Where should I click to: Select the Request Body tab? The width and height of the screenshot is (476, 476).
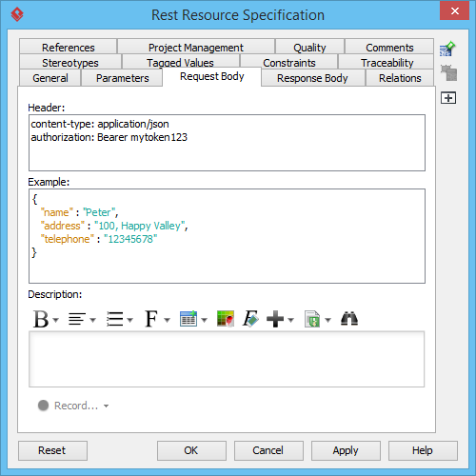coord(211,76)
